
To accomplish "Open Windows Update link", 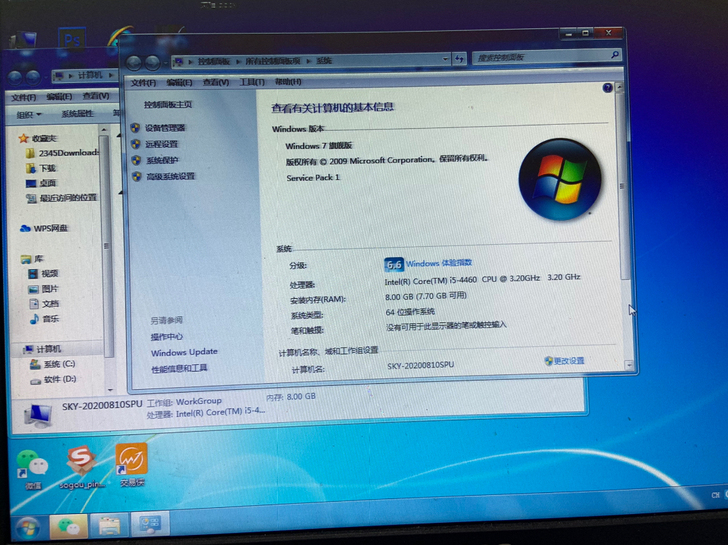I will (x=184, y=352).
